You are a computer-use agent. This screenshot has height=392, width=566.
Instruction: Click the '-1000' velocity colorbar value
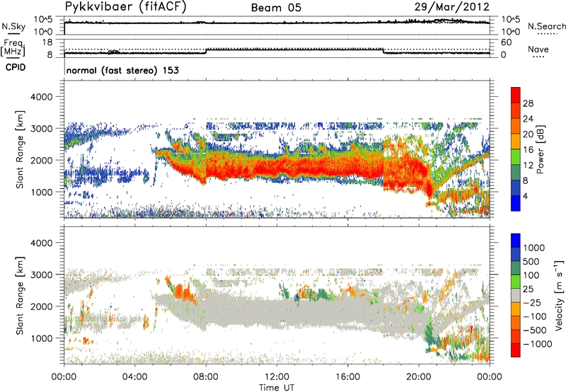[x=537, y=344]
